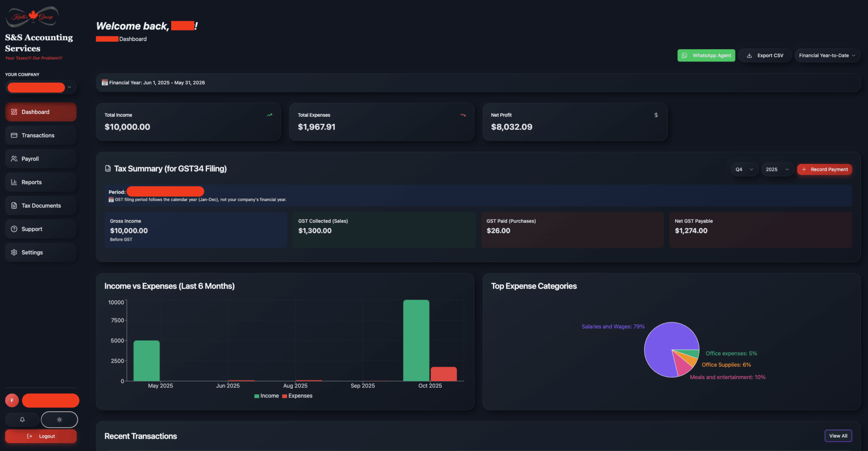The image size is (868, 451).
Task: Click the Total Income trend-up icon
Action: tap(270, 115)
